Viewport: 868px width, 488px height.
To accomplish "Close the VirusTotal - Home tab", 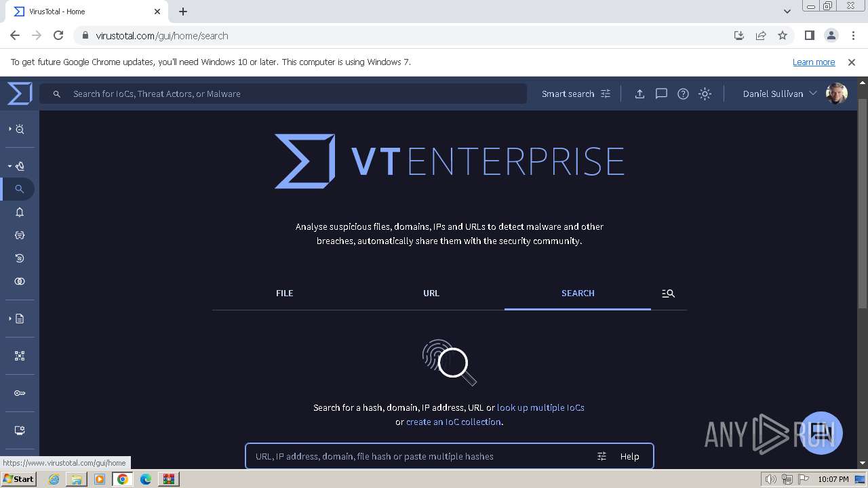I will 157,12.
